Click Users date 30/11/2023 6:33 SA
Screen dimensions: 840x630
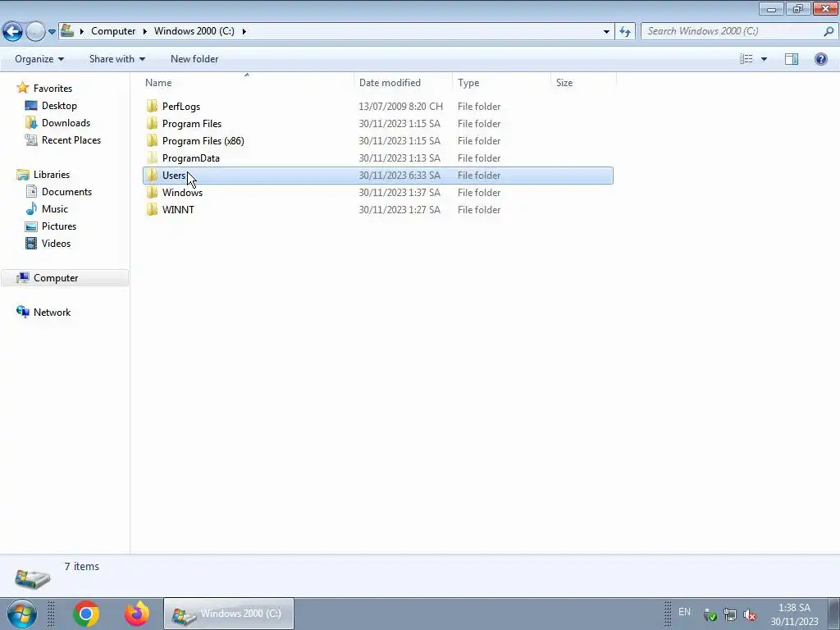[399, 176]
